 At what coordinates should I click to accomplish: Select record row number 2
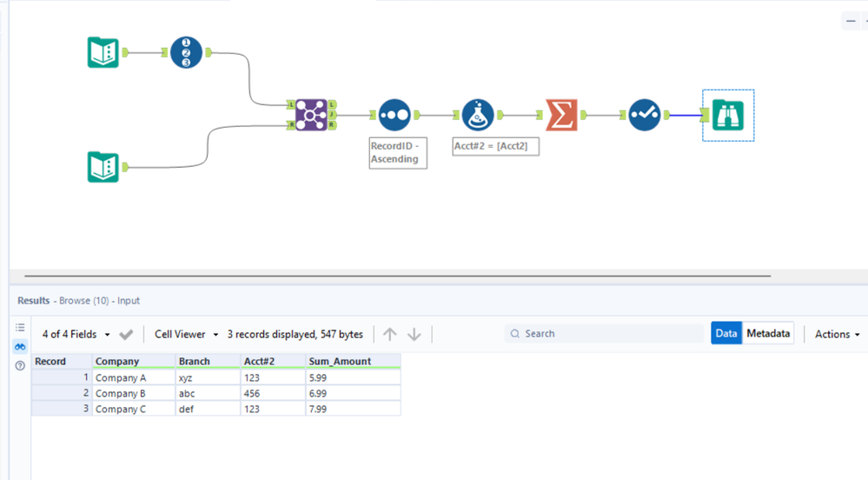(x=62, y=393)
